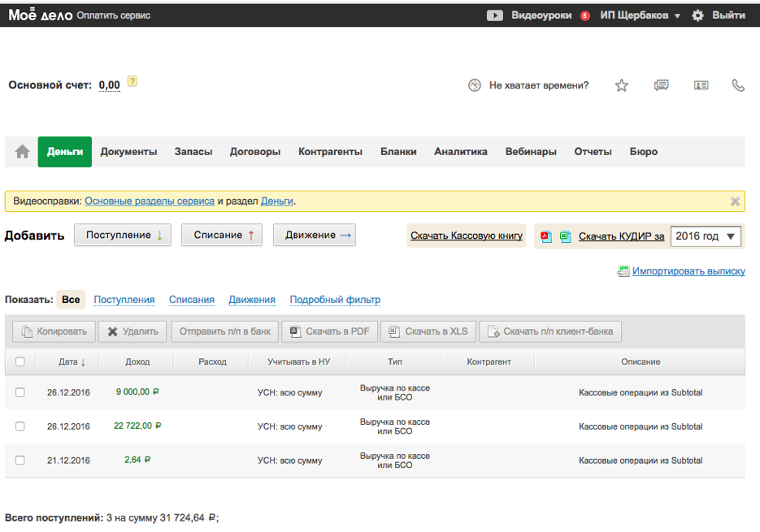
Task: Click the home icon in navigation bar
Action: [22, 152]
